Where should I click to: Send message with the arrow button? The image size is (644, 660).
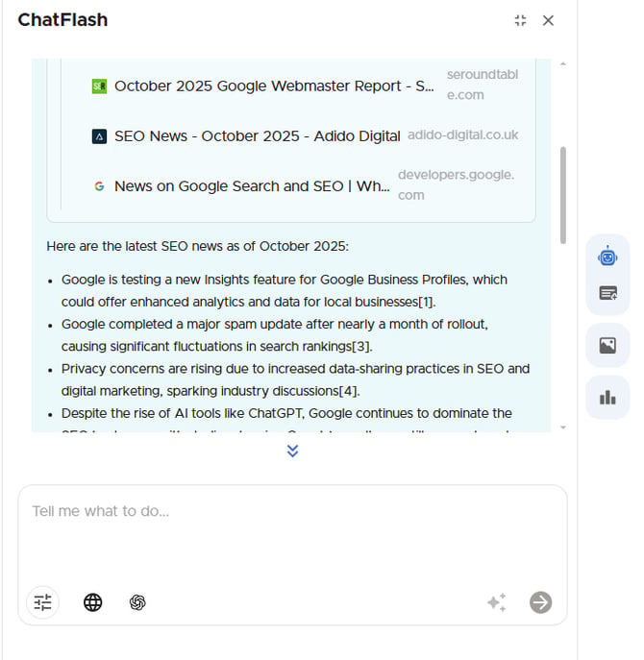[541, 602]
